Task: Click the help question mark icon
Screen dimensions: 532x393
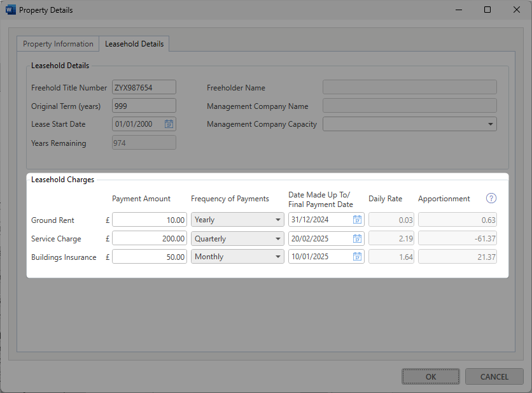Action: [x=491, y=199]
